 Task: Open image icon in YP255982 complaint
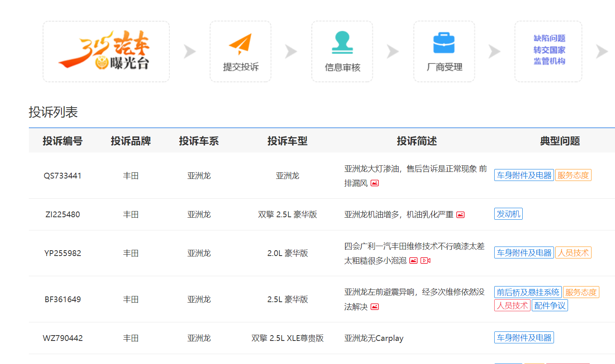(x=413, y=261)
